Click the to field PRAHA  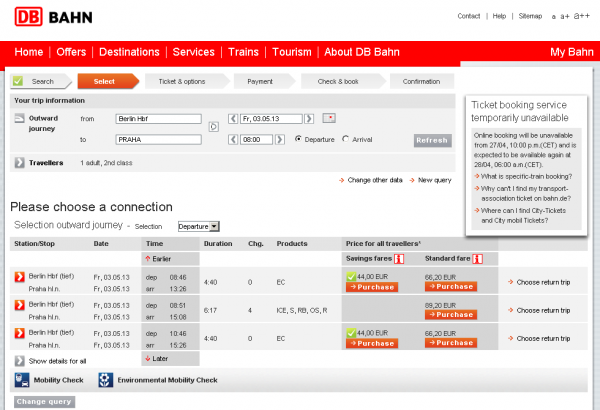pyautogui.click(x=158, y=139)
